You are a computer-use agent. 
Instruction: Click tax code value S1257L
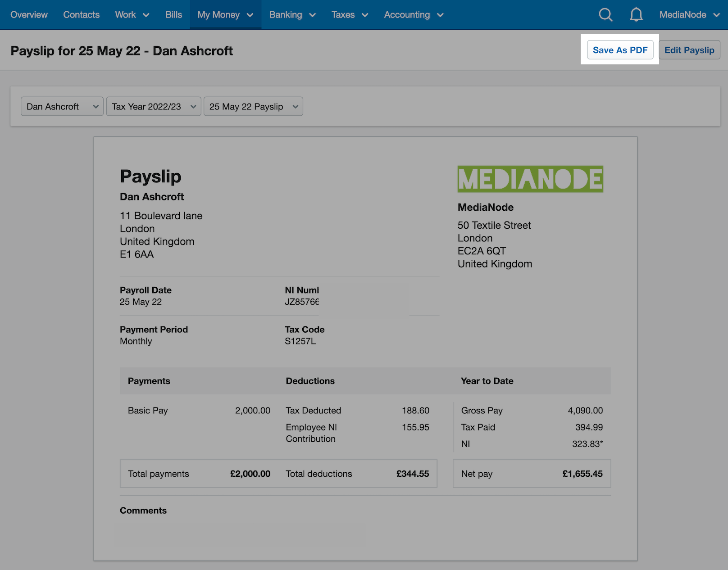pos(300,341)
